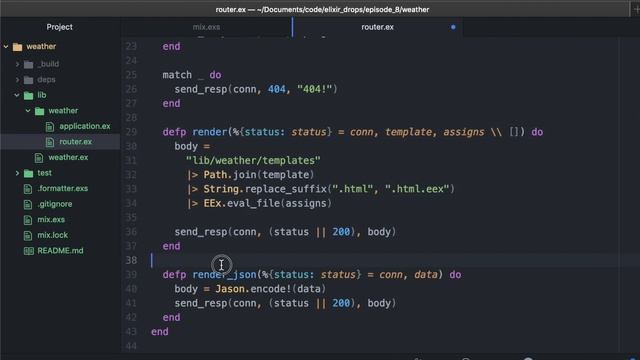
Task: Click the nested weather folder icon
Action: click(x=39, y=111)
